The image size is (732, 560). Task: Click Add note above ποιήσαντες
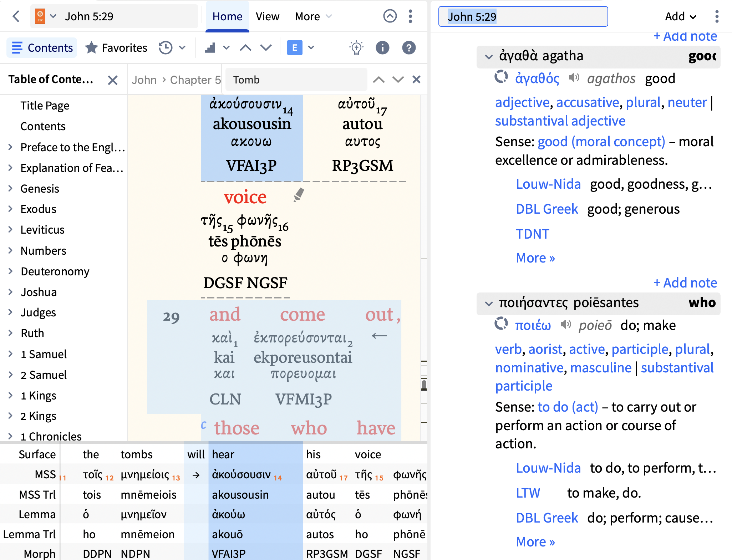[x=685, y=283]
